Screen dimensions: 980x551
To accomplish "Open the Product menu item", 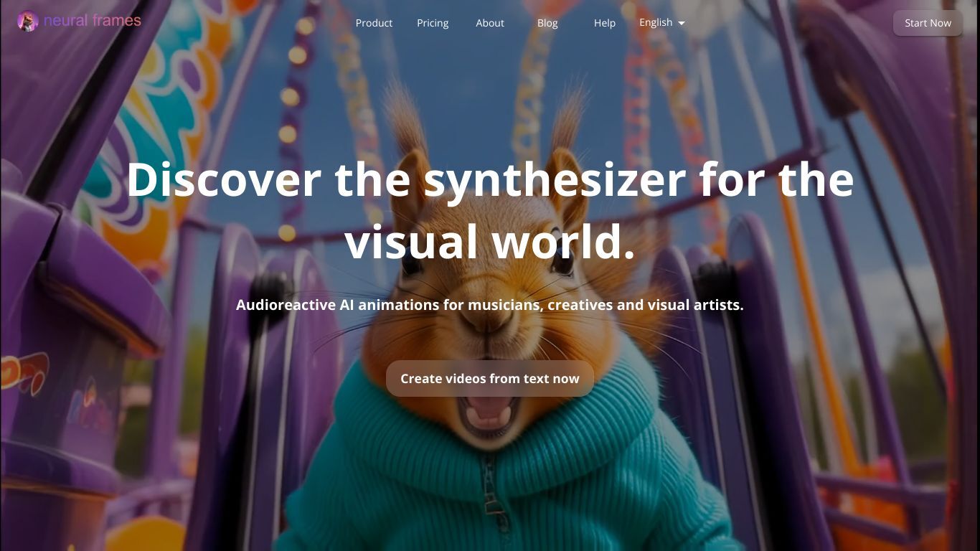I will [374, 23].
